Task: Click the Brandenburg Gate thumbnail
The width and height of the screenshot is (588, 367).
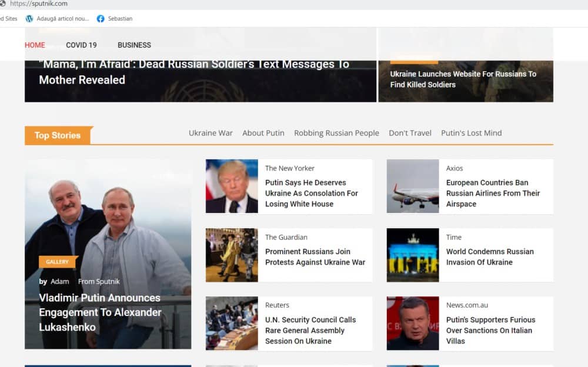Action: [413, 255]
